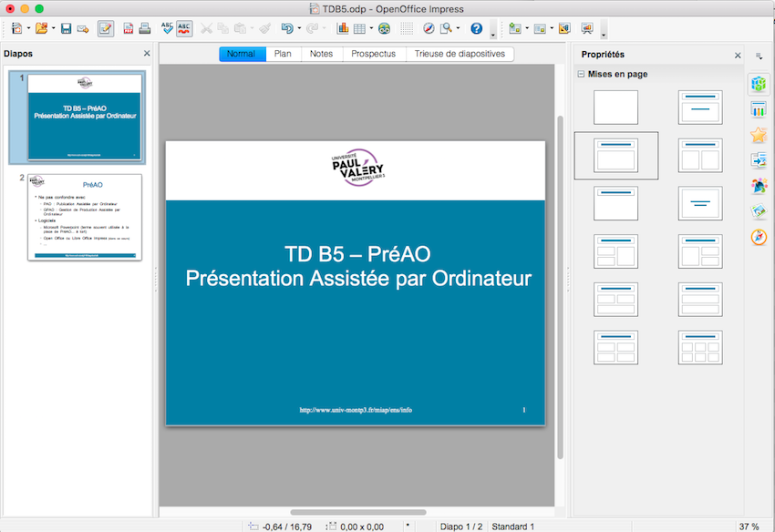Viewport: 775px width, 532px height.
Task: Open Navigator from the compass toolbar icon
Action: click(429, 28)
